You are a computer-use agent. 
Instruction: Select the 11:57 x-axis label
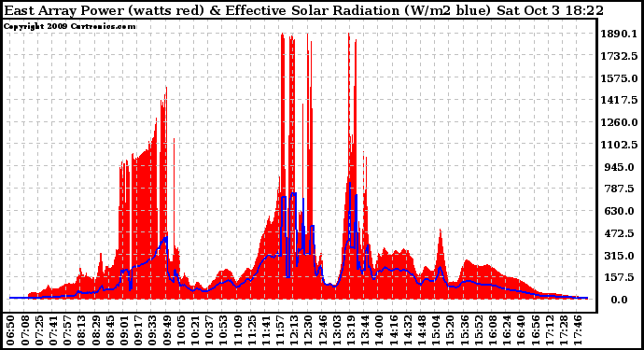(x=280, y=329)
